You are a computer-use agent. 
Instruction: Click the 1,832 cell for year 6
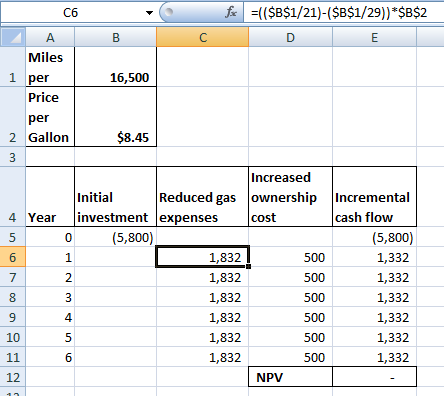[203, 357]
